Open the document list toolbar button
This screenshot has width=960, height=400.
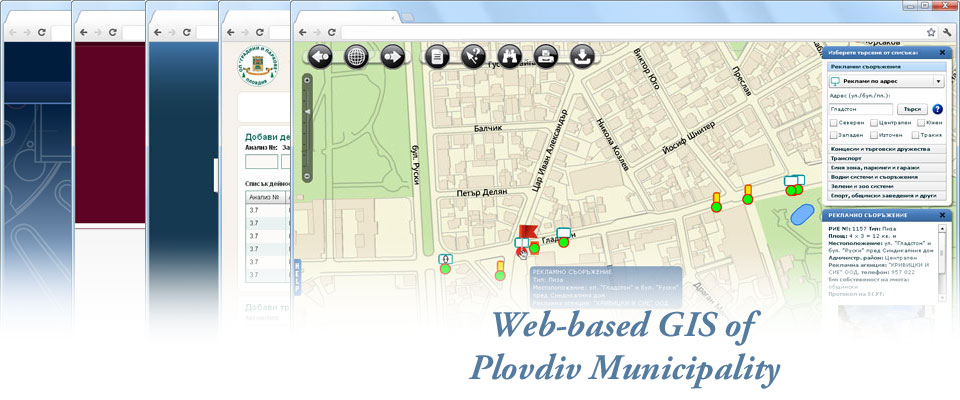[x=437, y=56]
